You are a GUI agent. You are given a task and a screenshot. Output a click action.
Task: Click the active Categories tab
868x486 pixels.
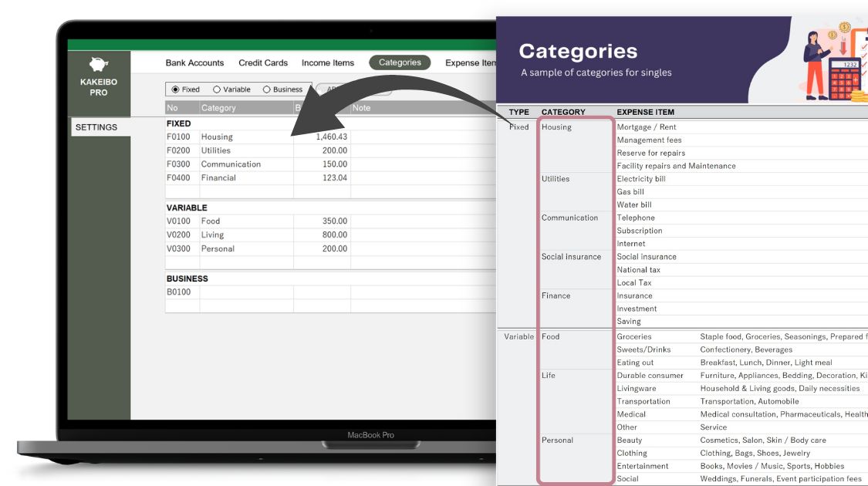tap(400, 63)
